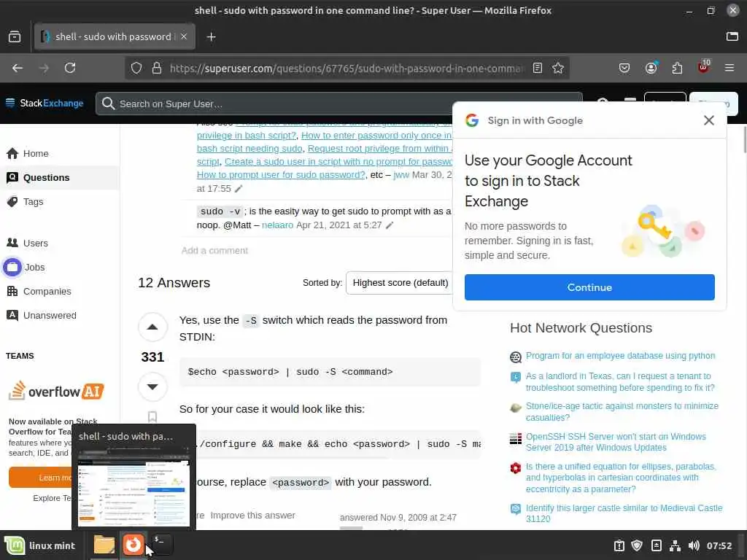Image resolution: width=747 pixels, height=560 pixels.
Task: Upvote the answer with 331 score
Action: [152, 327]
